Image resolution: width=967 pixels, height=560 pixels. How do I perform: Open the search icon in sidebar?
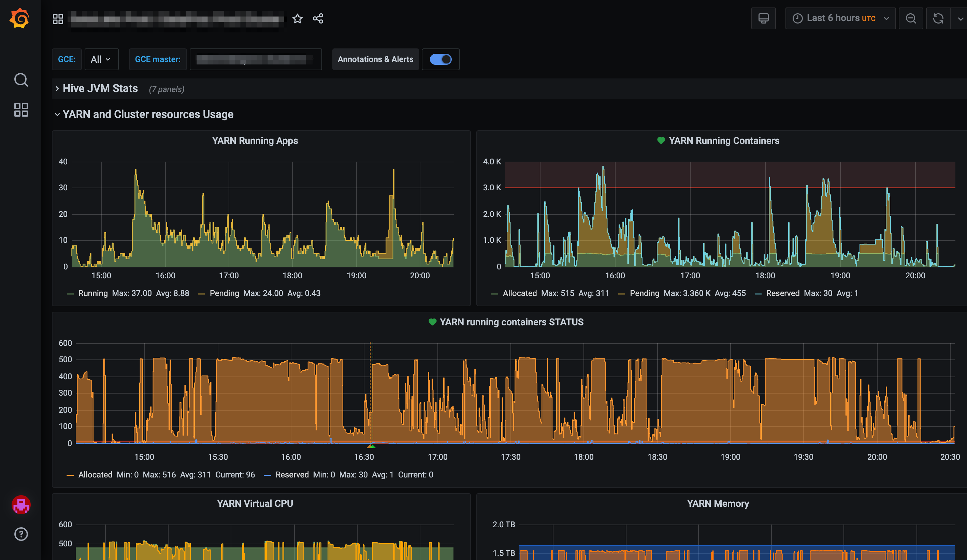pos(21,80)
